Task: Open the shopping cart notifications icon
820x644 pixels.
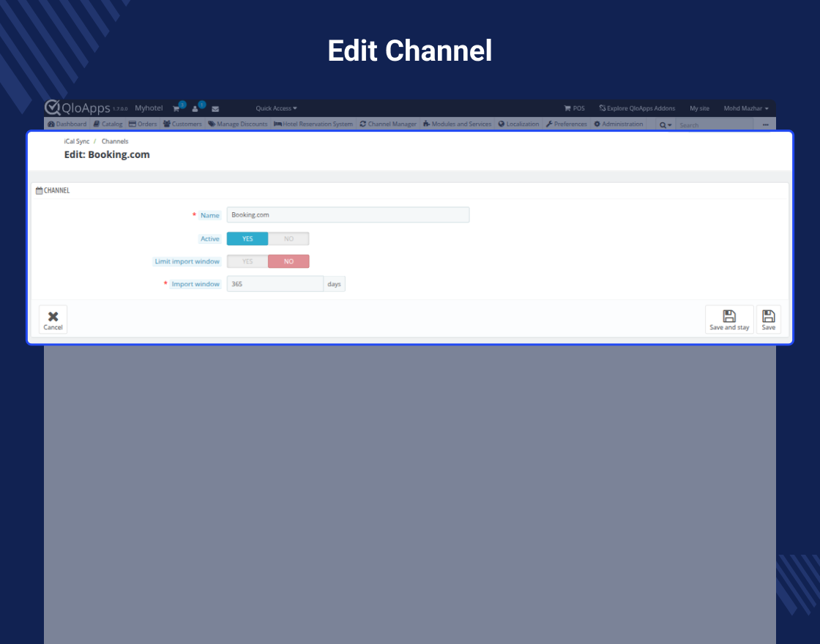Action: (176, 109)
